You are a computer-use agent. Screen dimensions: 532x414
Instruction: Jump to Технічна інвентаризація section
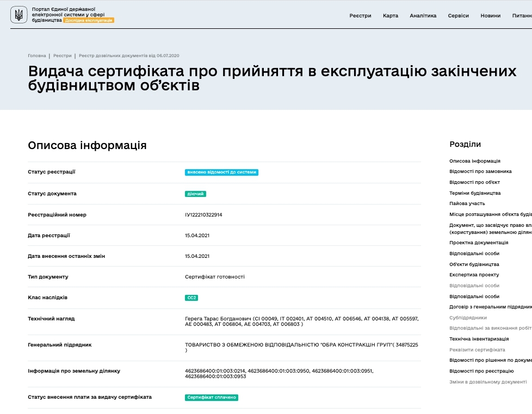point(479,339)
